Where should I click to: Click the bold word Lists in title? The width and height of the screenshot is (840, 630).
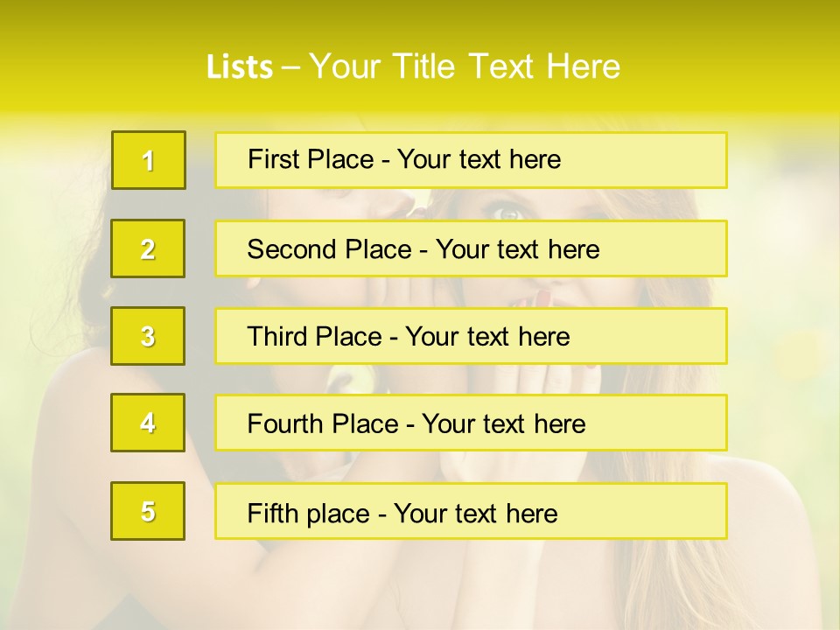coord(240,66)
